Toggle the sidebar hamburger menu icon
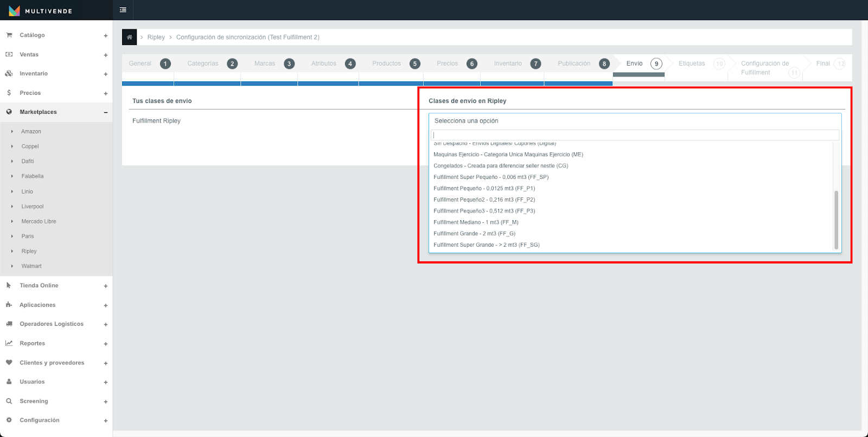 pos(123,10)
